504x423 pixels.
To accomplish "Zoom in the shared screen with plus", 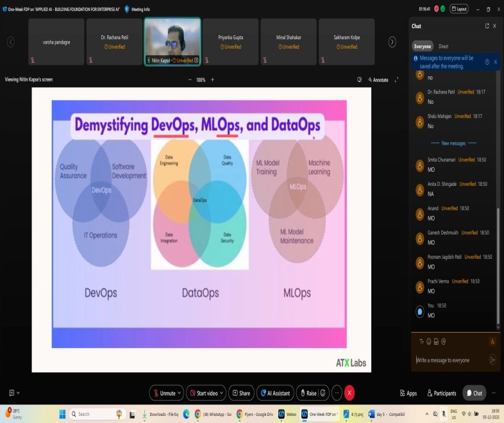I will (213, 79).
